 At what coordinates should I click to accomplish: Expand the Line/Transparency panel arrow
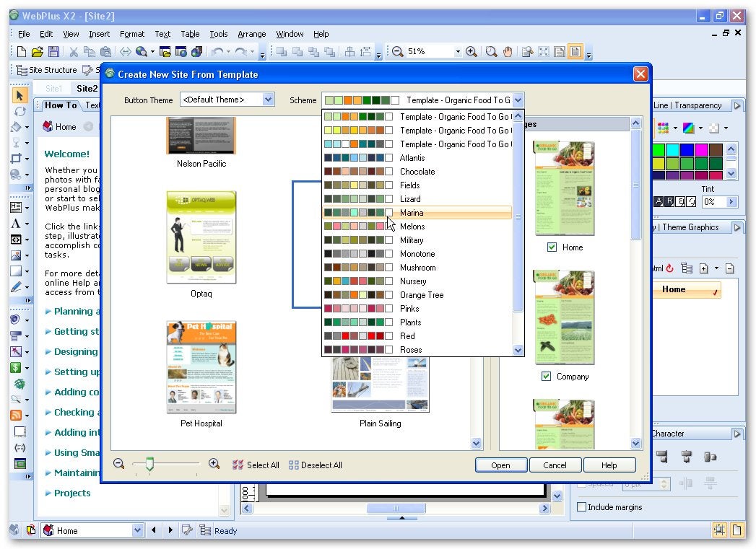pyautogui.click(x=737, y=105)
